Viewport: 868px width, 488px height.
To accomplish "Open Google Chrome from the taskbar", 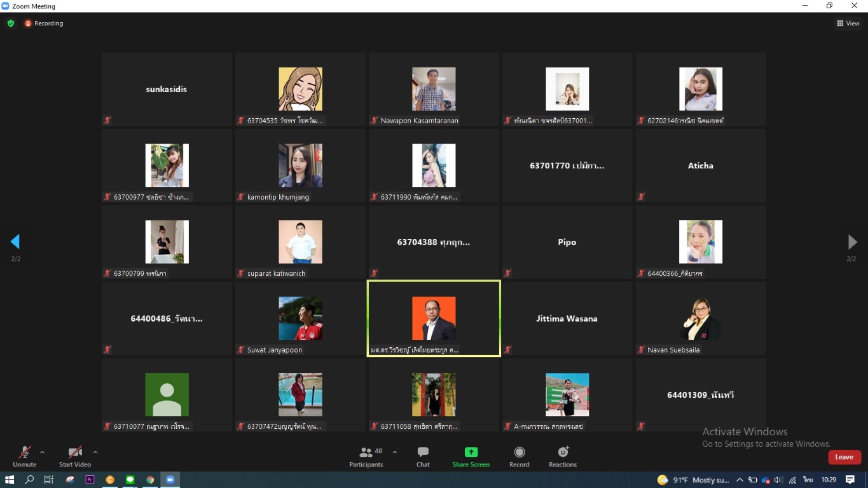I will (150, 480).
